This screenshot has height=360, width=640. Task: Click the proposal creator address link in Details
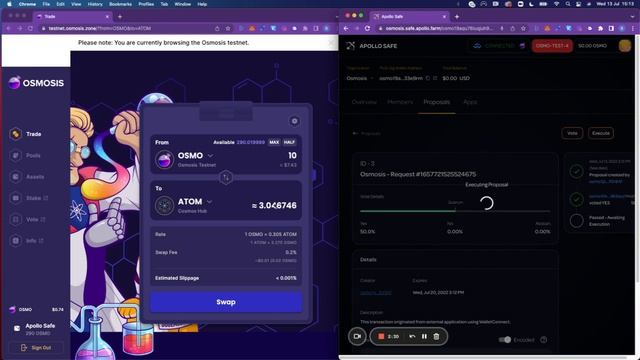(x=376, y=293)
